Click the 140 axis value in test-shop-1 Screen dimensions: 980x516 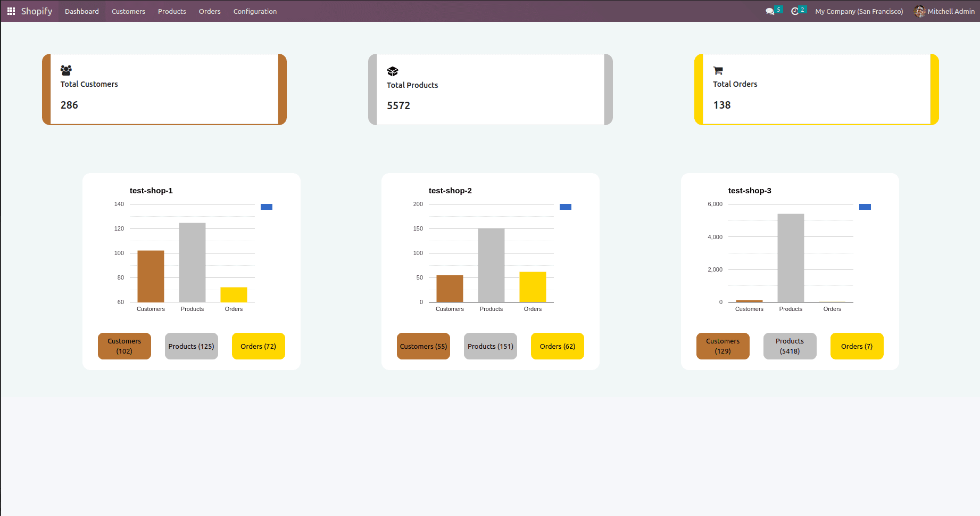(119, 204)
